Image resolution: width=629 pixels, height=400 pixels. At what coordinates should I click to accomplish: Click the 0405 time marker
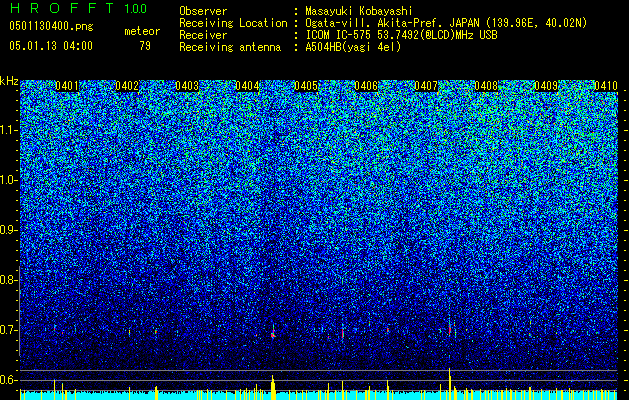[306, 86]
